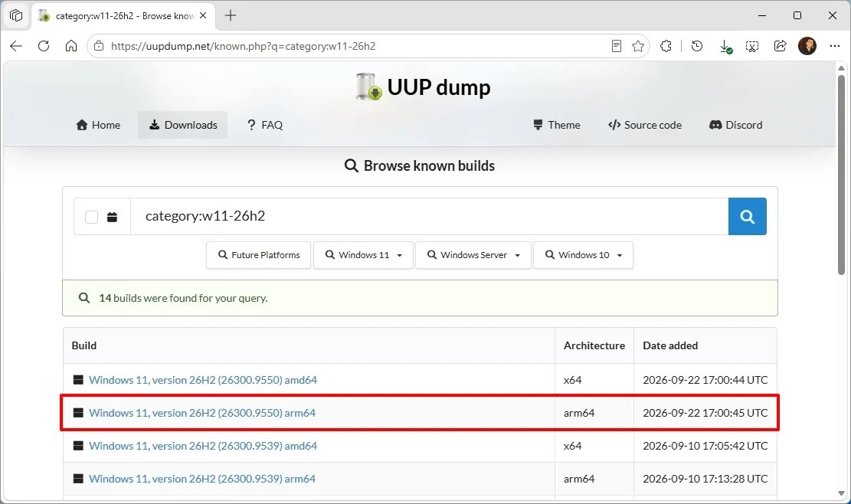Click the search query input field
Viewport: 851px width, 504px height.
pyautogui.click(x=429, y=217)
